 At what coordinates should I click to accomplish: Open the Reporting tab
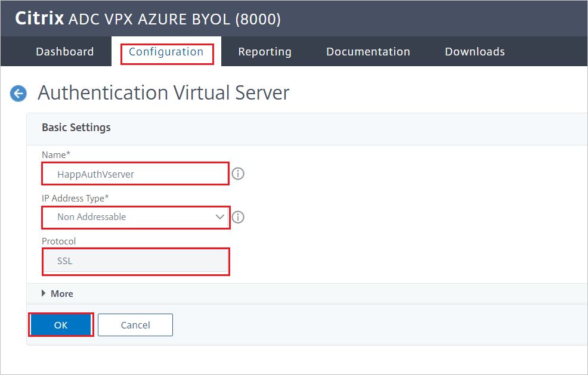click(x=265, y=51)
